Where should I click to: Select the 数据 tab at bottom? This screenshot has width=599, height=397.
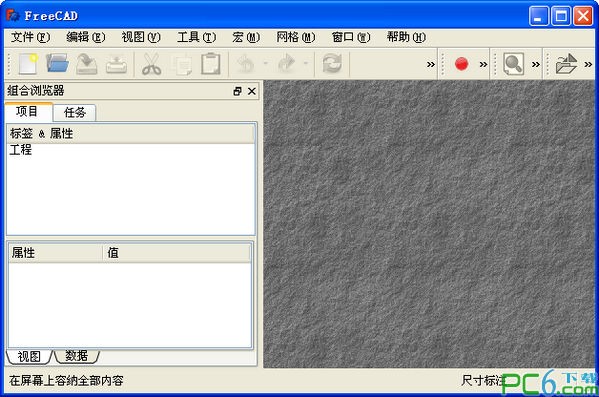coord(76,356)
